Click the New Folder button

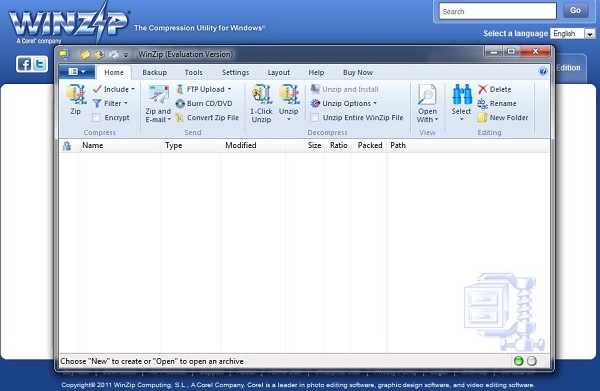pos(503,117)
